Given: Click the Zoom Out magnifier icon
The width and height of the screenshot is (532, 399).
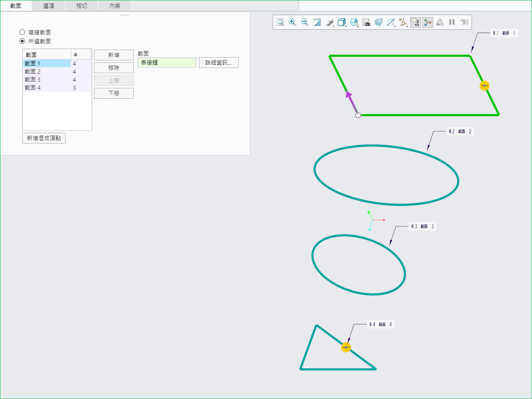Looking at the screenshot, I should [305, 22].
